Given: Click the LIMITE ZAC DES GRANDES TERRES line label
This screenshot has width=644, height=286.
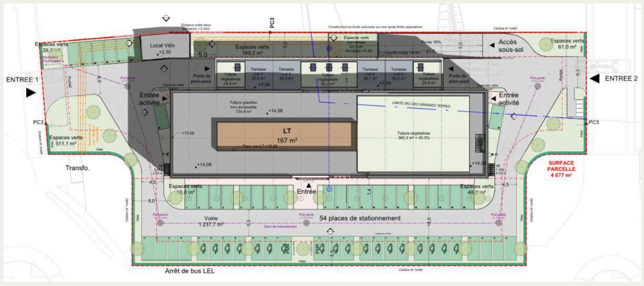Looking at the screenshot, I should point(421,105).
